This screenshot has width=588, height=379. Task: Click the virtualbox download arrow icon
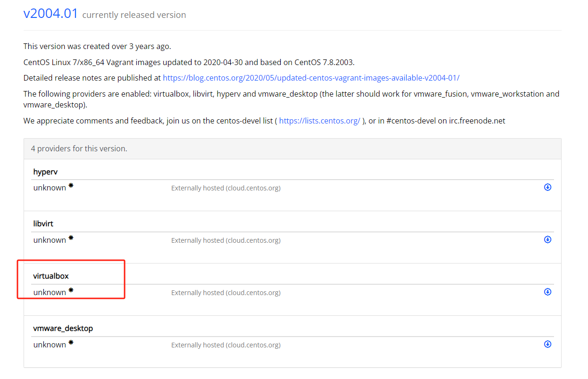click(547, 292)
